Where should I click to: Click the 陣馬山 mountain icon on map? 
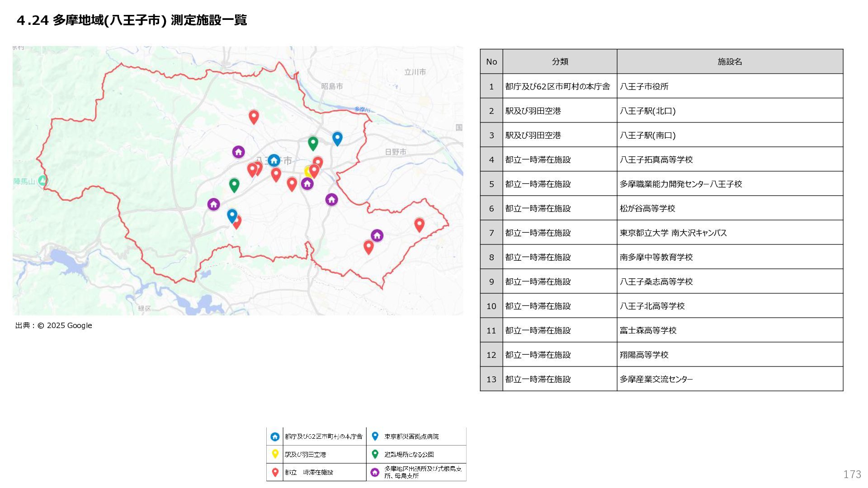[42, 181]
